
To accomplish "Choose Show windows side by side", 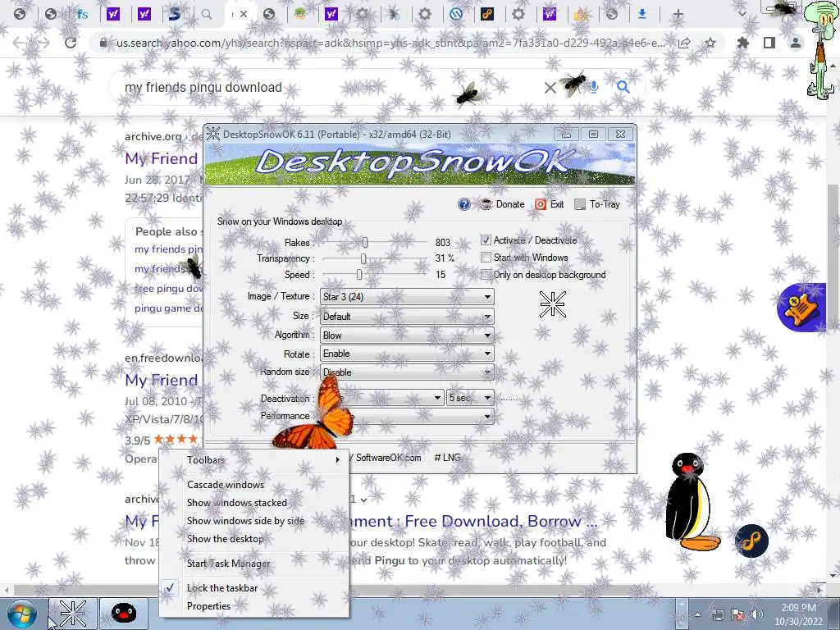I will 254,521.
